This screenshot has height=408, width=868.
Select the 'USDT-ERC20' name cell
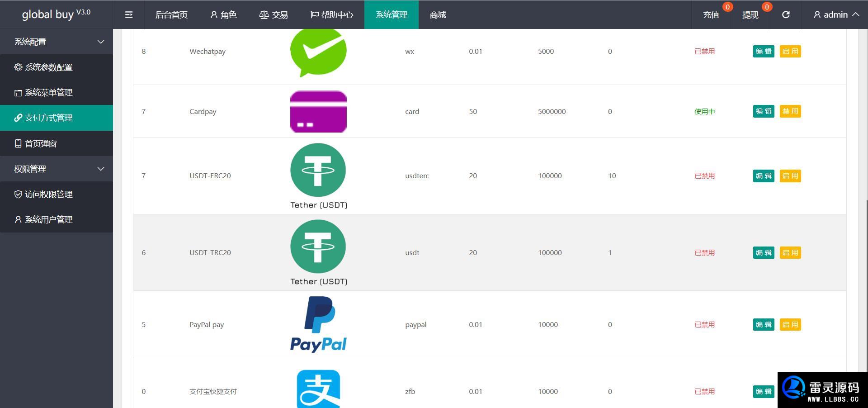[210, 176]
